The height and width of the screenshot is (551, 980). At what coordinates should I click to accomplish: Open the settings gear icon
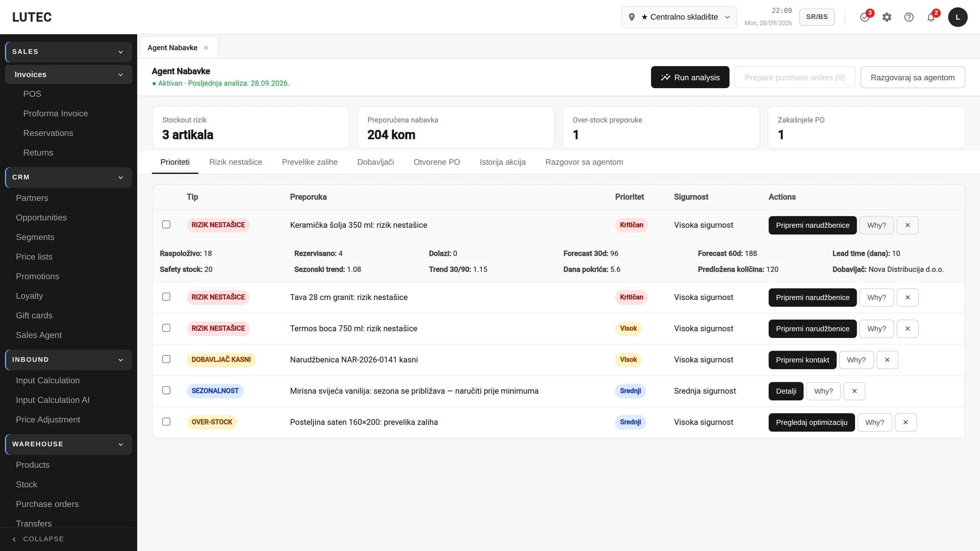886,17
